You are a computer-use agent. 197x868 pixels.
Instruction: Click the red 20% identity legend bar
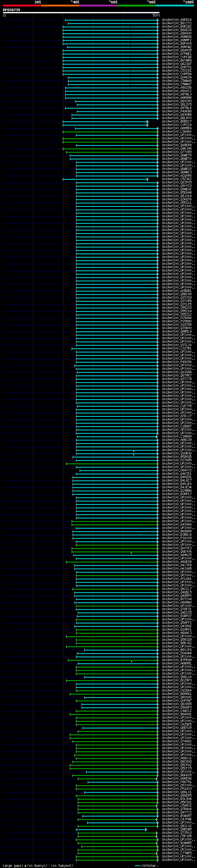22,6
